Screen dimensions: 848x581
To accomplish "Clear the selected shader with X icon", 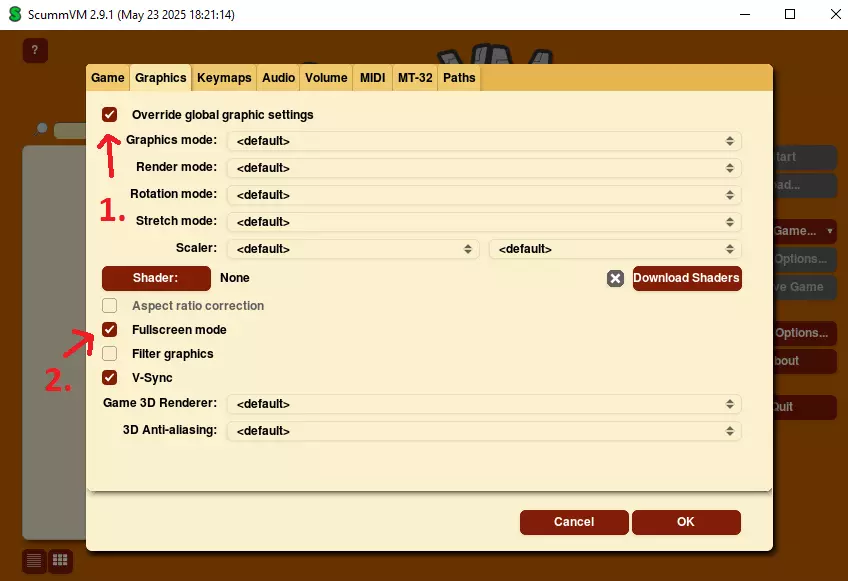I will [x=615, y=278].
